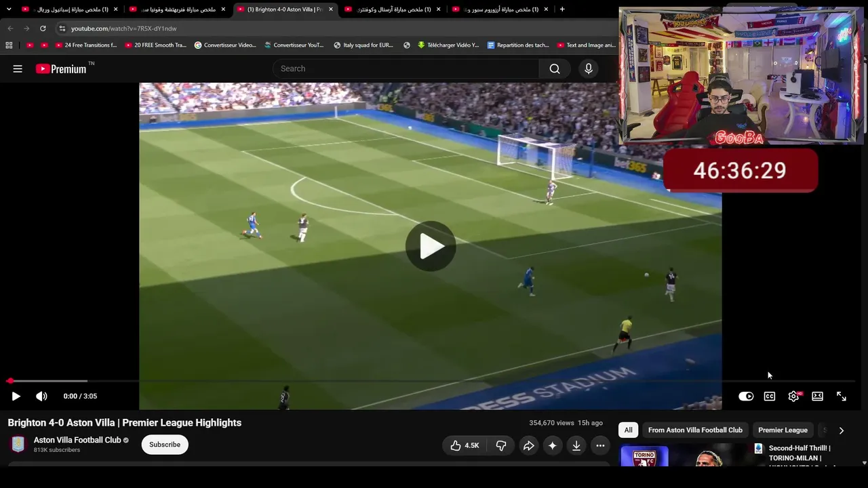Close the أرزوروم سبور tab
This screenshot has height=488, width=868.
click(x=546, y=9)
